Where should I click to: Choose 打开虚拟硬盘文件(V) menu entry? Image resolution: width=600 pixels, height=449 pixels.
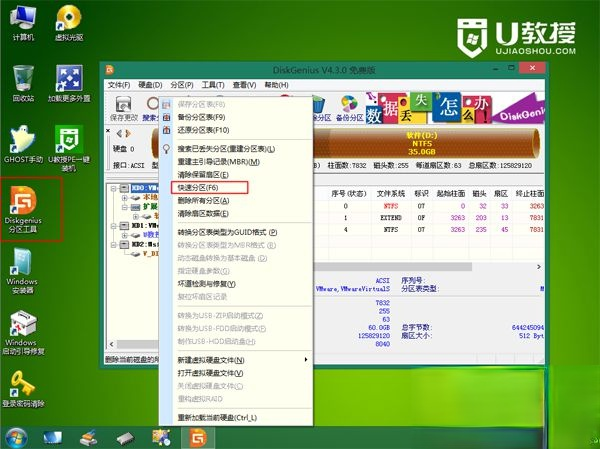pos(236,373)
